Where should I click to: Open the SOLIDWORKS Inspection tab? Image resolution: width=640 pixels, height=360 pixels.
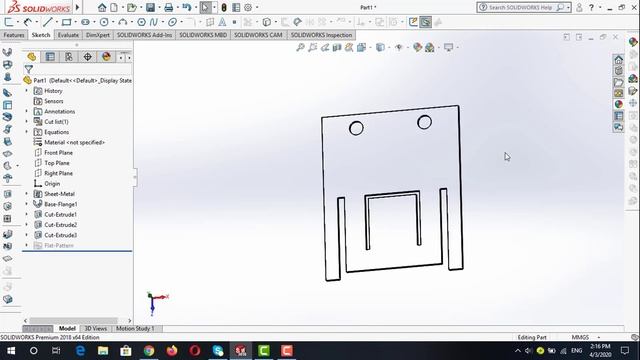321,35
